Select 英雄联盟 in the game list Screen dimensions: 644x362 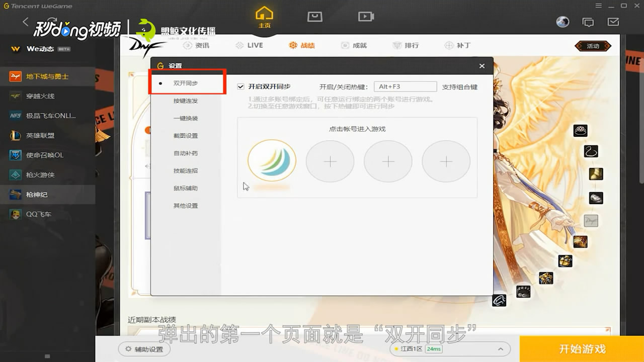click(47, 135)
